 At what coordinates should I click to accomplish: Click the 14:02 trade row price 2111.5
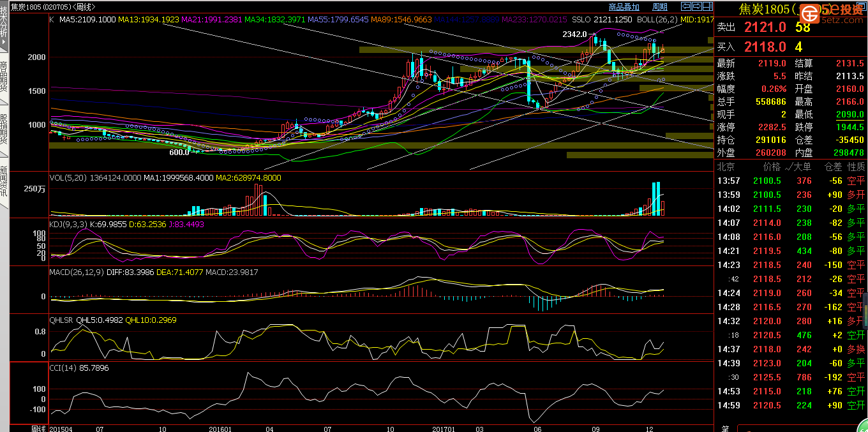tap(767, 209)
